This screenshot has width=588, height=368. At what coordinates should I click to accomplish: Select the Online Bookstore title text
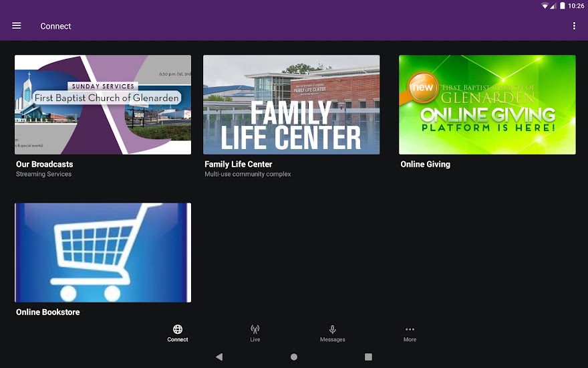click(48, 312)
